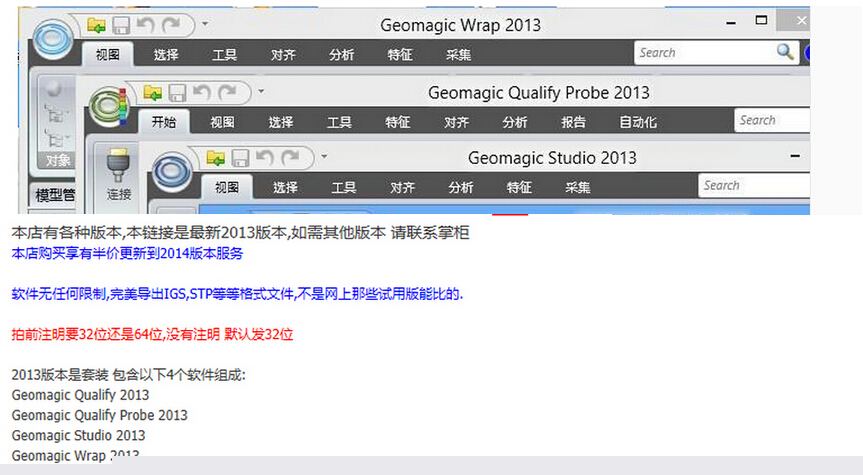Screen dimensions: 863x475
Task: Select 视图 tab in Geomagic Studio
Action: pyautogui.click(x=227, y=188)
